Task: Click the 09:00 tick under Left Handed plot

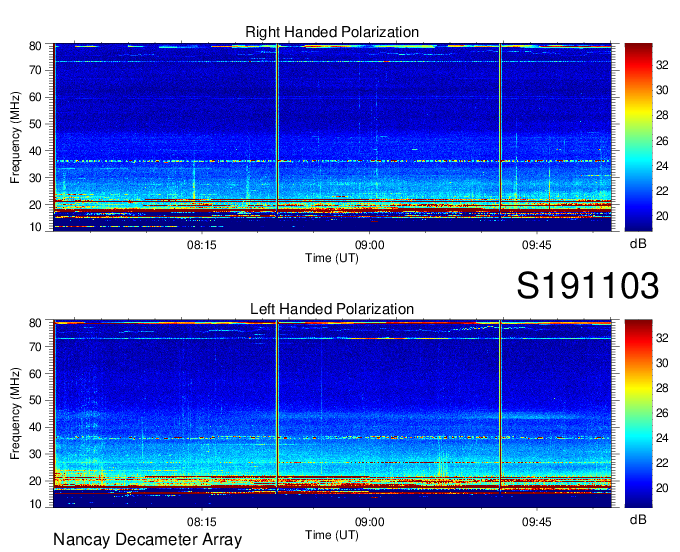Action: pos(369,522)
